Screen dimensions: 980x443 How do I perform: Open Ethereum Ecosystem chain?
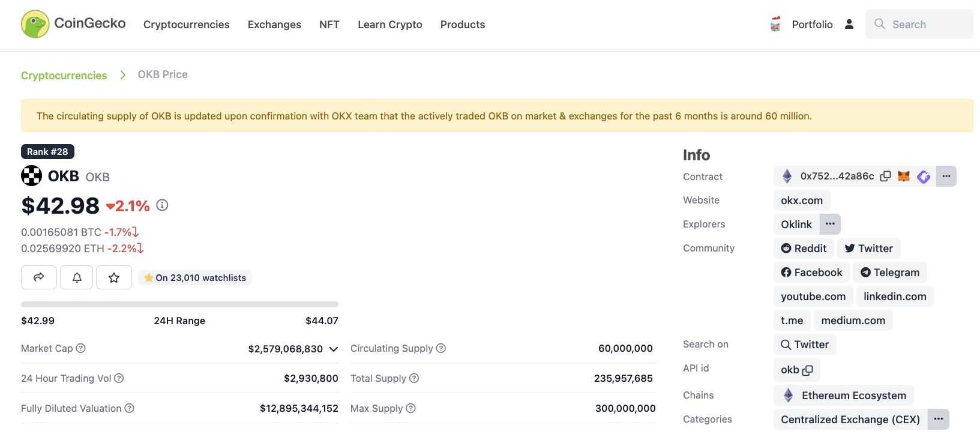[844, 395]
